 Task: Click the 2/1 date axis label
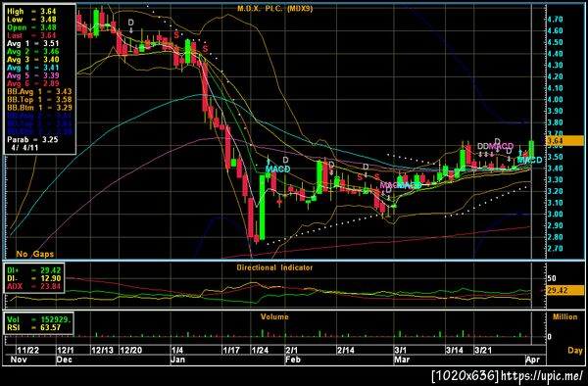pos(291,351)
